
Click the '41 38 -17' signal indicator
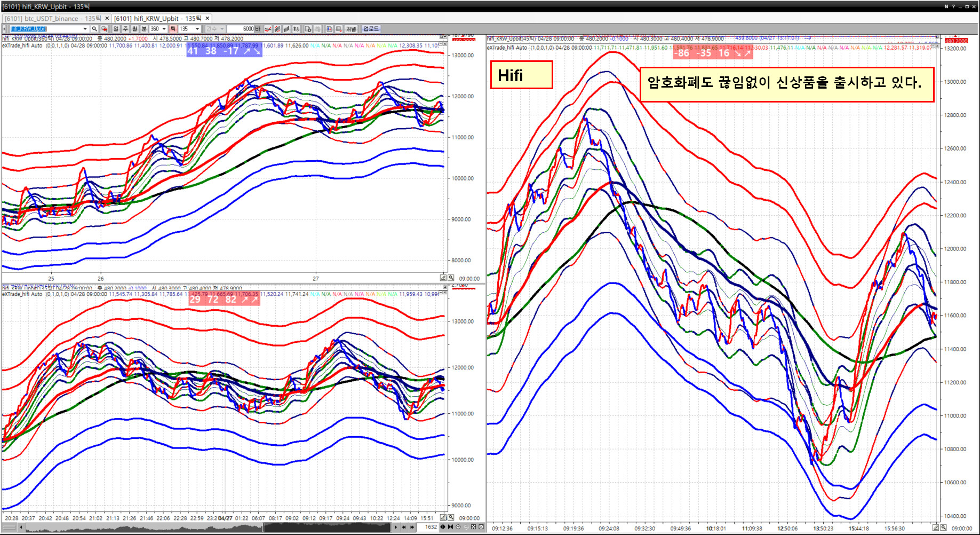[224, 51]
